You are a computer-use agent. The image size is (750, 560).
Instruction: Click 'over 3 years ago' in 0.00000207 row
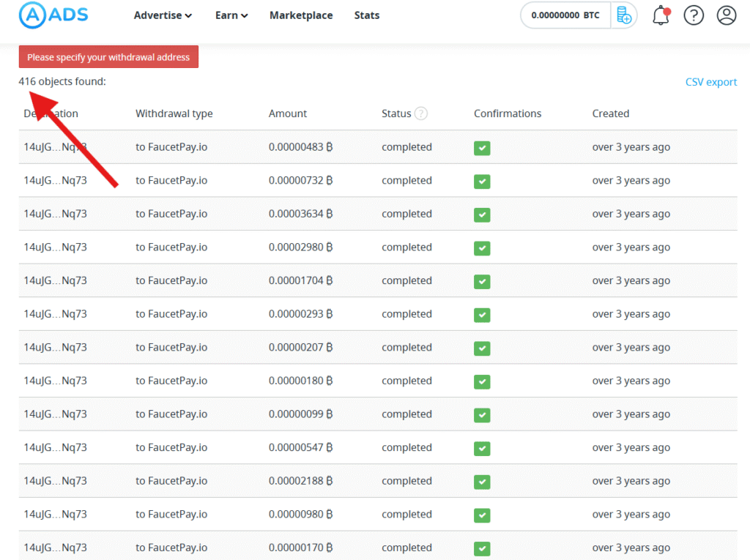(x=631, y=347)
